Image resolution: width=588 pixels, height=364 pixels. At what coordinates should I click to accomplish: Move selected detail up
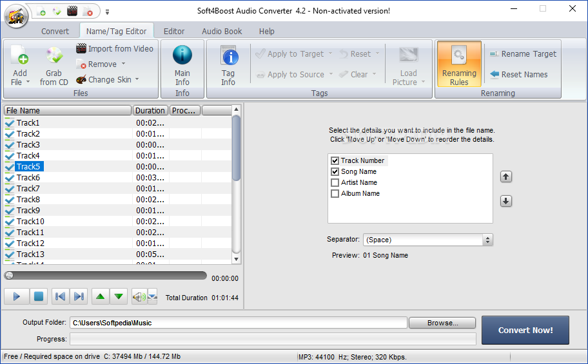click(x=506, y=177)
